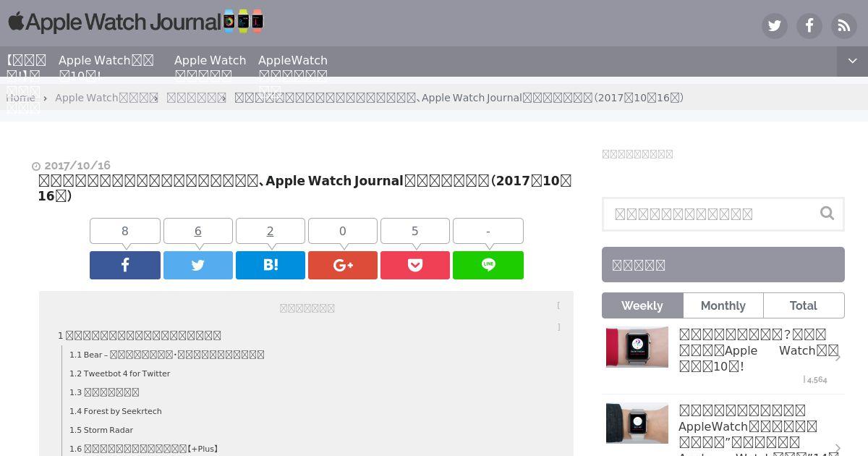Save the article to Pocket

(415, 265)
